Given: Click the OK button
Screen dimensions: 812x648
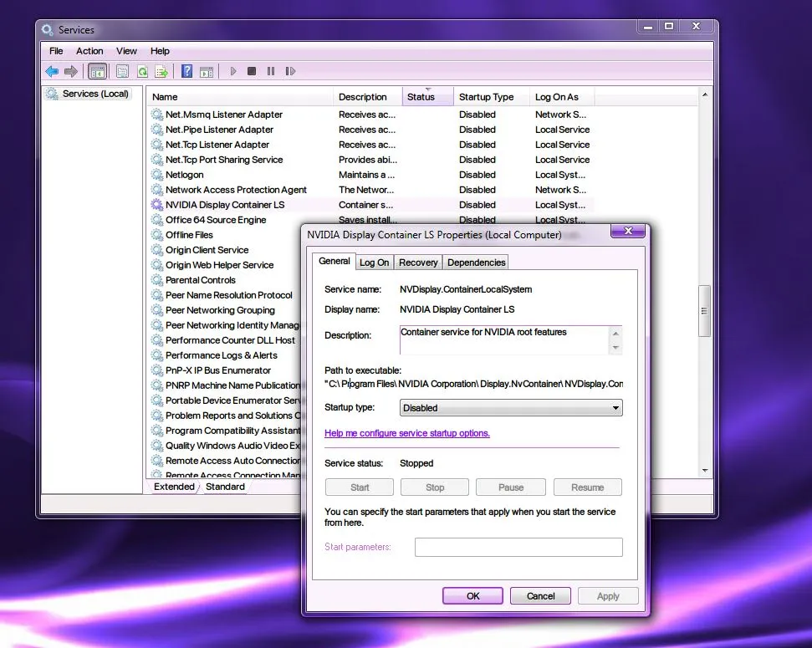Looking at the screenshot, I should tap(472, 596).
